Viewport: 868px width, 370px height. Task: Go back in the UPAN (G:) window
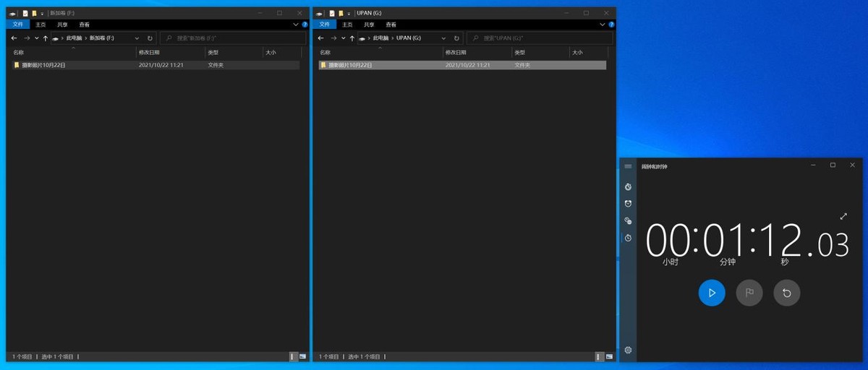(x=321, y=38)
